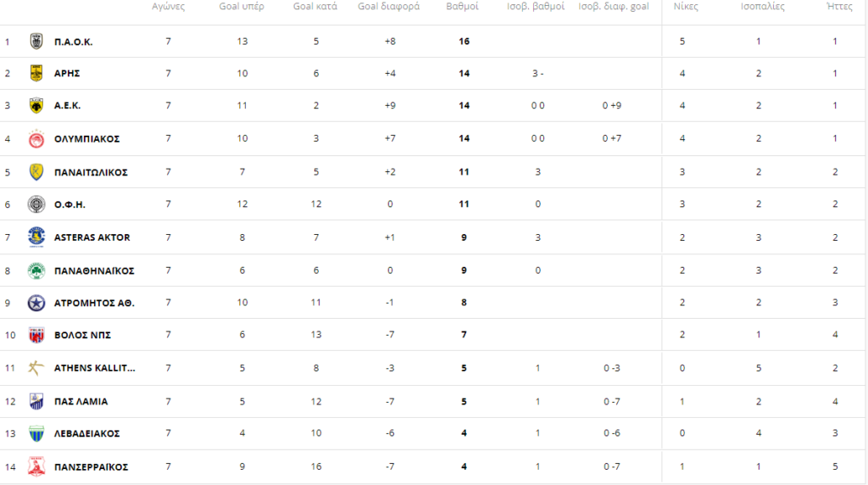Click the ASTERAS AKTOR team logo
Viewport: 868px width, 485px height.
[36, 237]
